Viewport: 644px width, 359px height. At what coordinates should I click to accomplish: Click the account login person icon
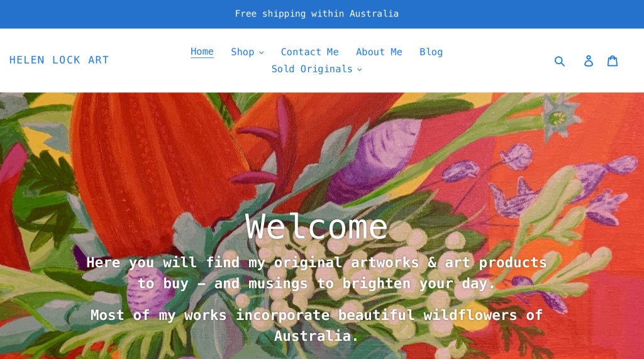(x=589, y=61)
